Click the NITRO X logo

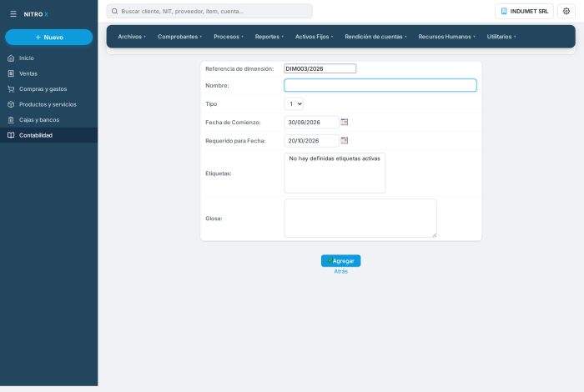coord(36,14)
